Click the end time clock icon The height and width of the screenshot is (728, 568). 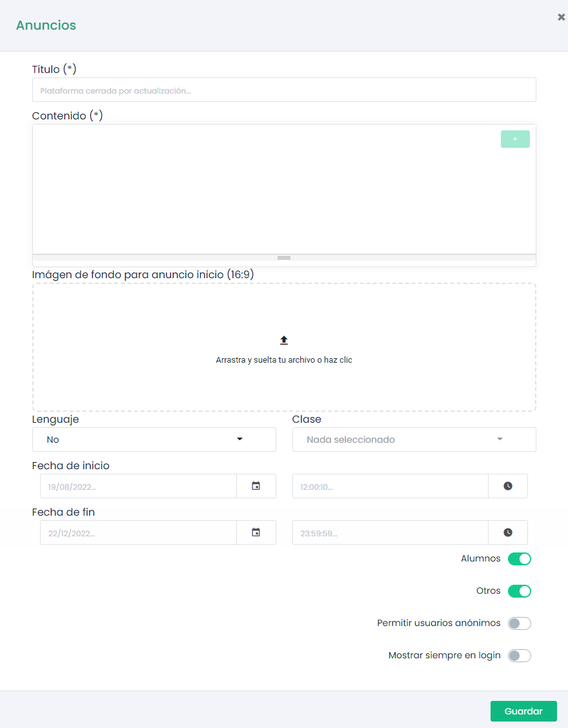coord(508,532)
